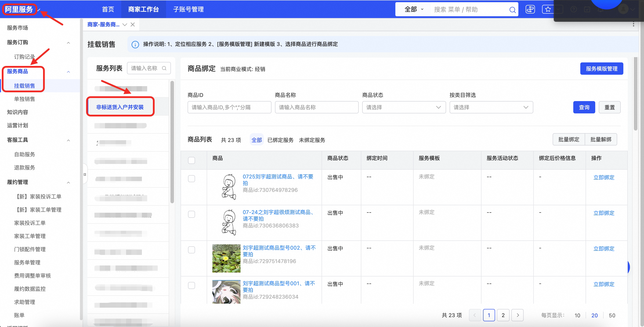
Task: Click the main content vertical scrollbar
Action: (635, 94)
